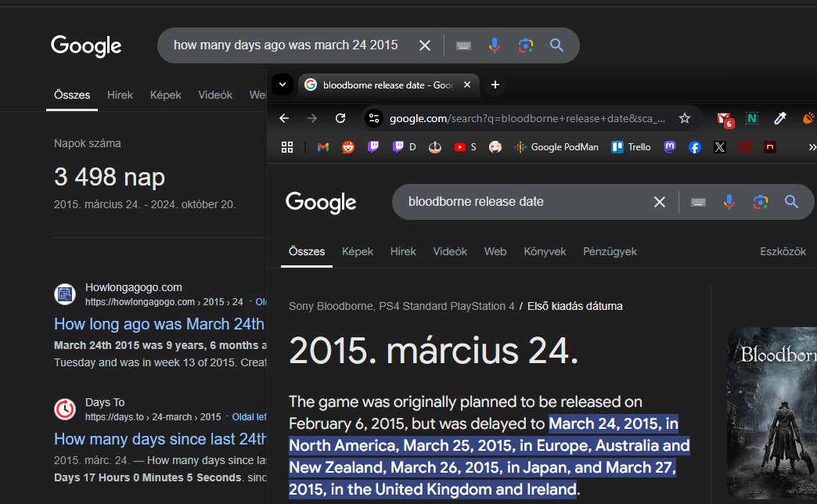Open the Bloodborne cover art thumbnail
Viewport: 817px width, 504px height.
coord(772,412)
